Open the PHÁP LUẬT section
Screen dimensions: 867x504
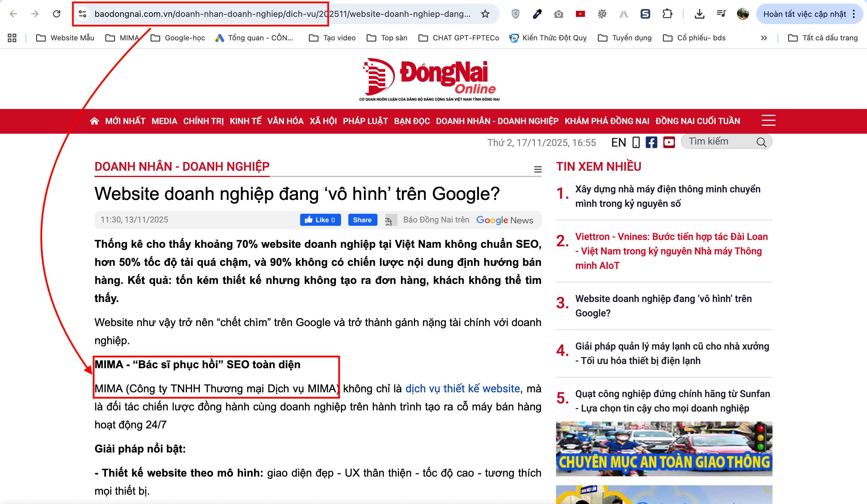[x=365, y=121]
